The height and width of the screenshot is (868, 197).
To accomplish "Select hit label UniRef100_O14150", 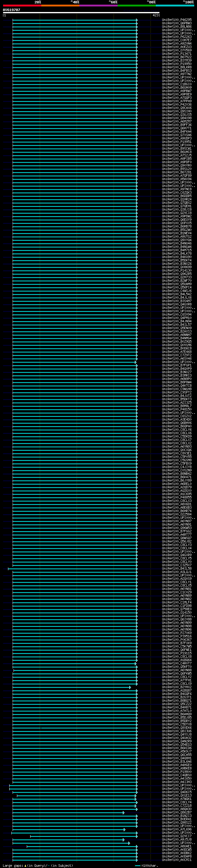I will [x=177, y=612].
